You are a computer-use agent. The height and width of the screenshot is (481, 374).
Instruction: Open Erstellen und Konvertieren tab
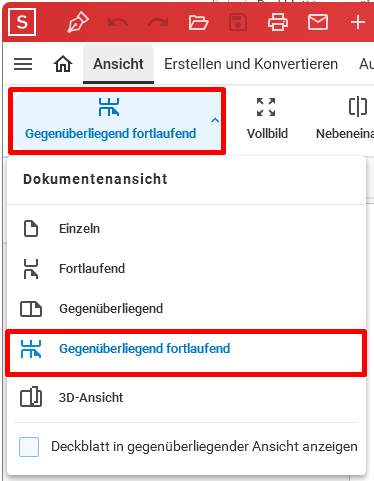point(251,64)
